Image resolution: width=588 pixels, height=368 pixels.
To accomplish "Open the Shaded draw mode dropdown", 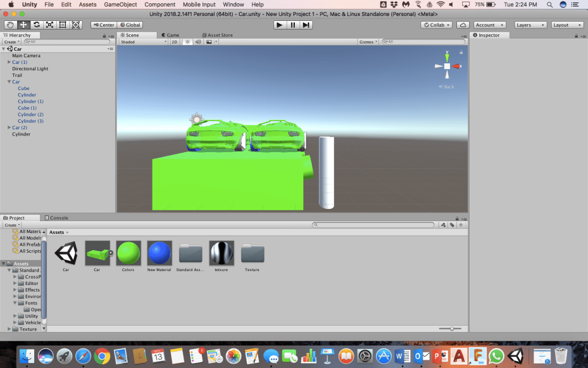I will [x=143, y=42].
